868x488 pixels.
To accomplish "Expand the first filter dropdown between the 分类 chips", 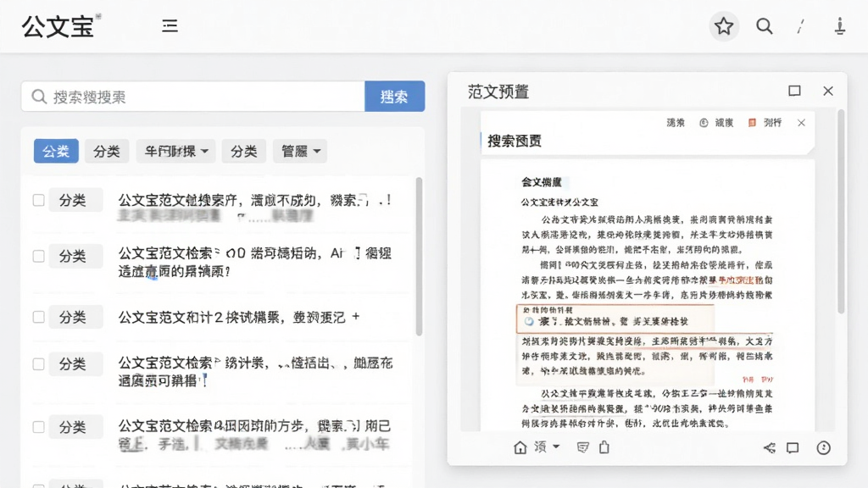I will pos(176,151).
